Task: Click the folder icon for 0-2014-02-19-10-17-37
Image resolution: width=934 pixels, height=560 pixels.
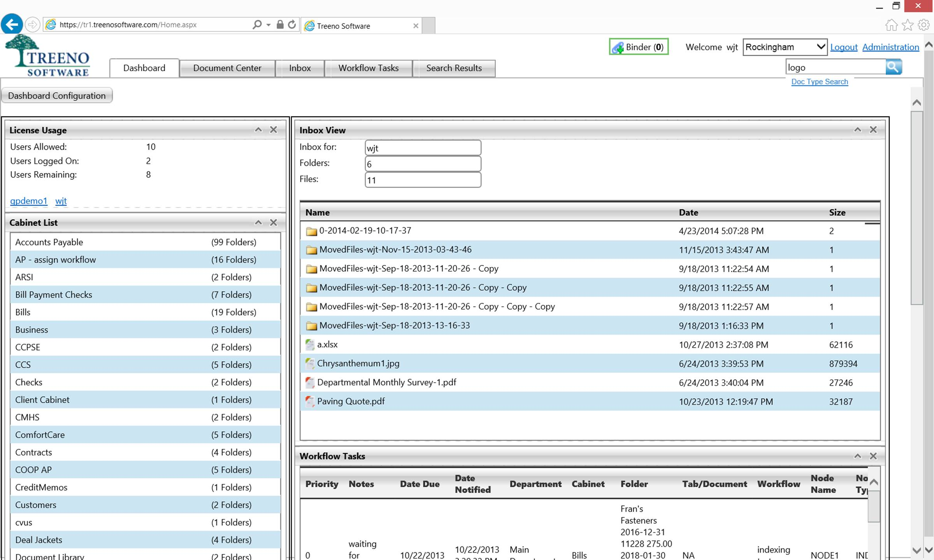Action: tap(311, 231)
